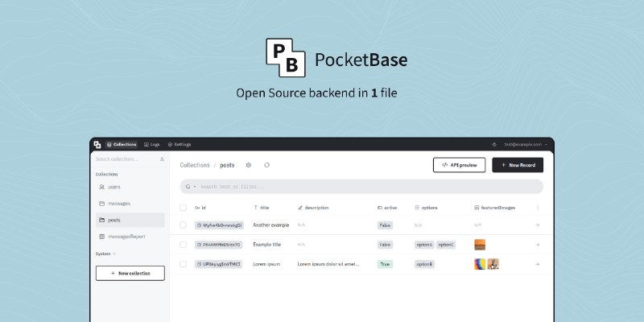This screenshot has height=322, width=644.
Task: Open Example title record with arrow icon
Action: pyautogui.click(x=537, y=245)
